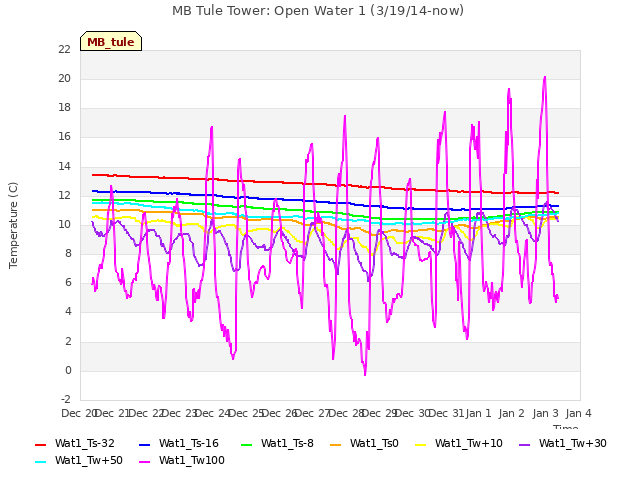Select the Wat1_Ts-16 legend label

189,443
